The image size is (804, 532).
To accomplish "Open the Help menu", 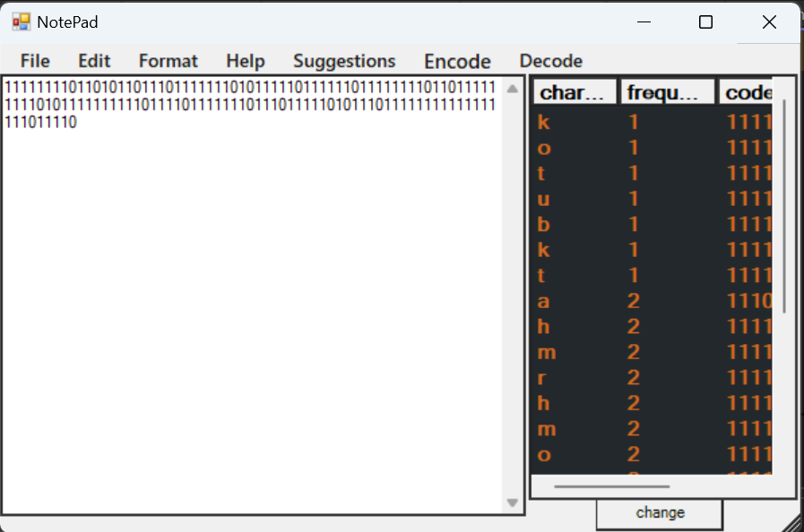I will pos(245,61).
